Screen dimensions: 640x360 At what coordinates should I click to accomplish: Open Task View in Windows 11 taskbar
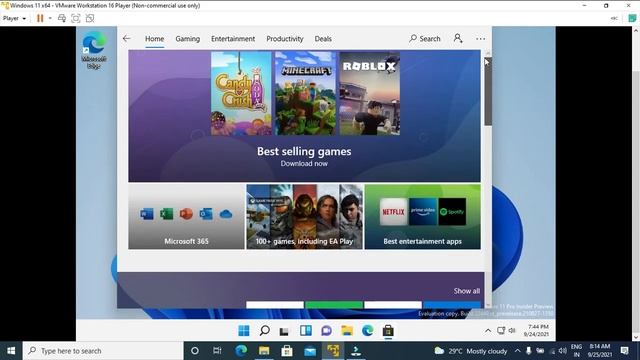pos(284,331)
